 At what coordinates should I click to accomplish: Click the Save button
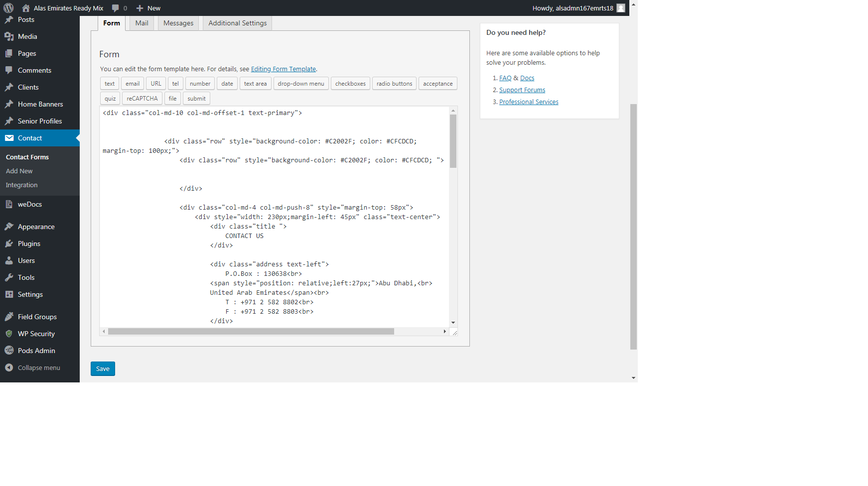click(103, 368)
